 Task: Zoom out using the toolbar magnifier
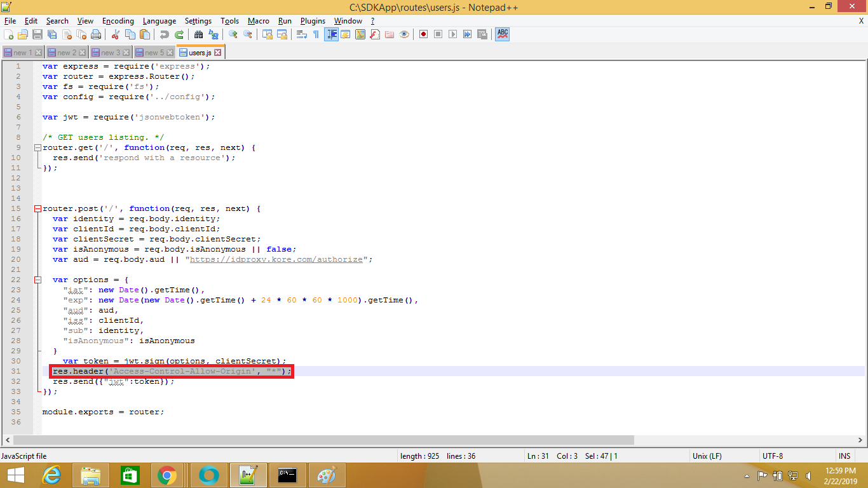point(247,34)
